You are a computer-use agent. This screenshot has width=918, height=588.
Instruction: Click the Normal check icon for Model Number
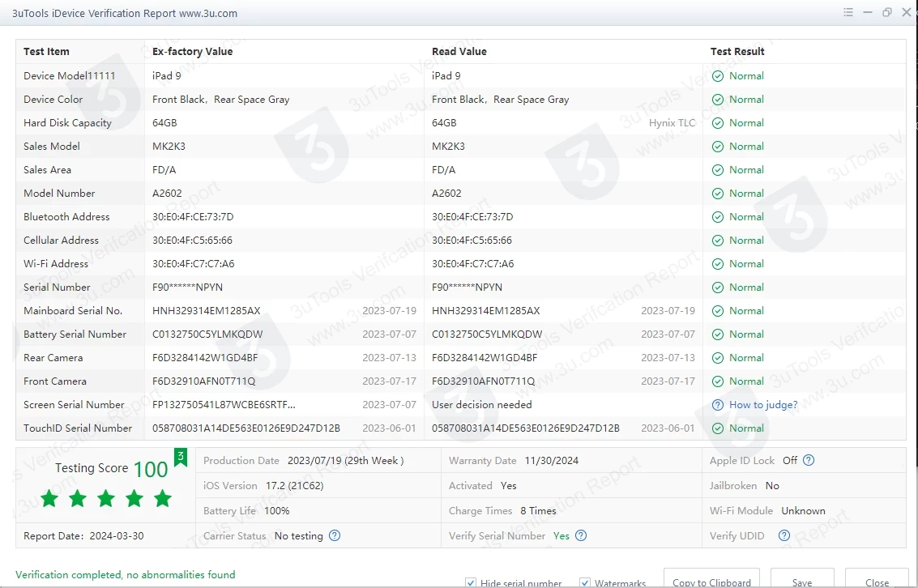[x=717, y=194]
